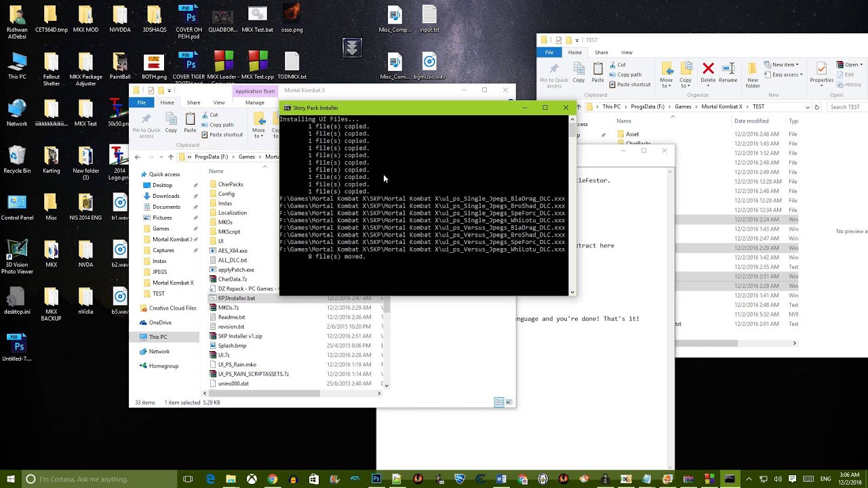Click the Paste icon in TEST window ribbon
Screen dimensions: 868x488
point(597,72)
